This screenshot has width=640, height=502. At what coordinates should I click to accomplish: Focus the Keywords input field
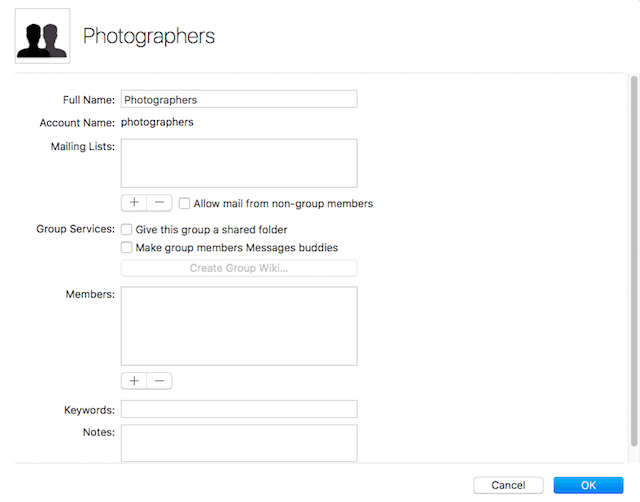pyautogui.click(x=238, y=409)
